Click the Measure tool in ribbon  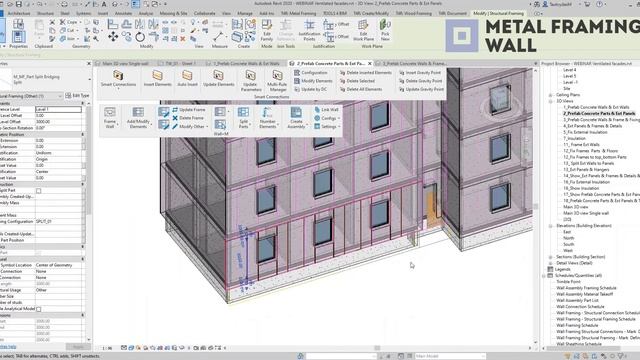click(218, 37)
